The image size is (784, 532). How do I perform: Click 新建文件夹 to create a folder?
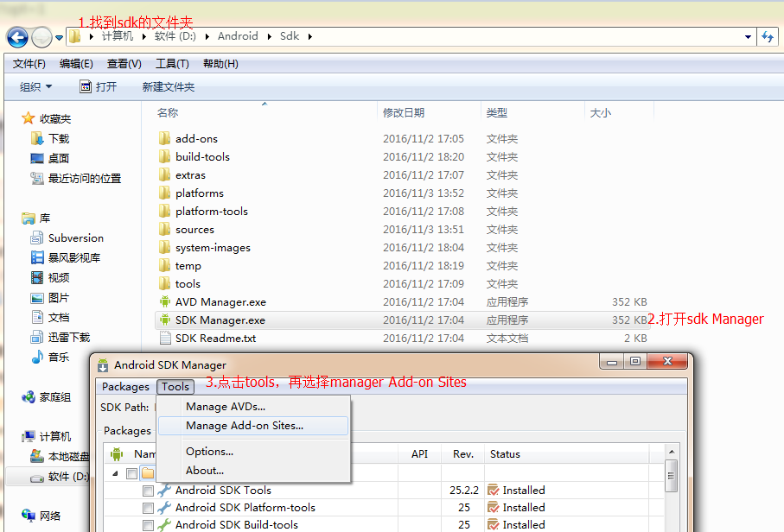169,87
